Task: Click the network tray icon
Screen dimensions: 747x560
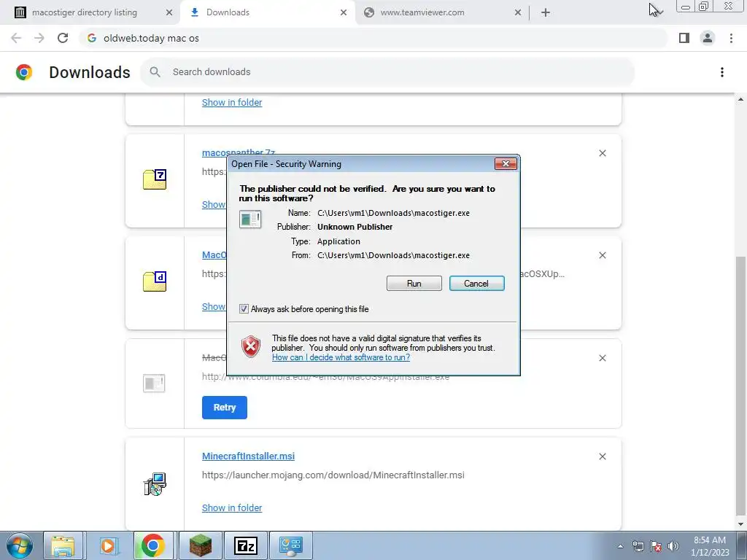Action: tap(638, 546)
